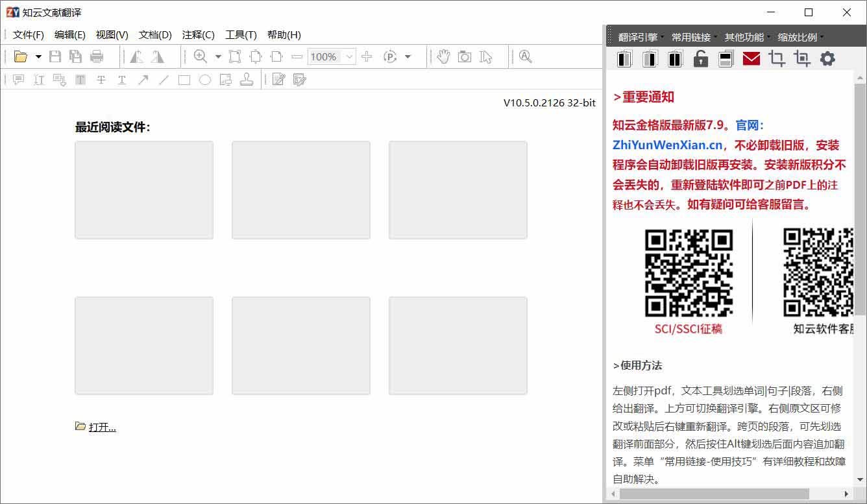Select the Hand tool
Image resolution: width=867 pixels, height=504 pixels.
coord(443,56)
